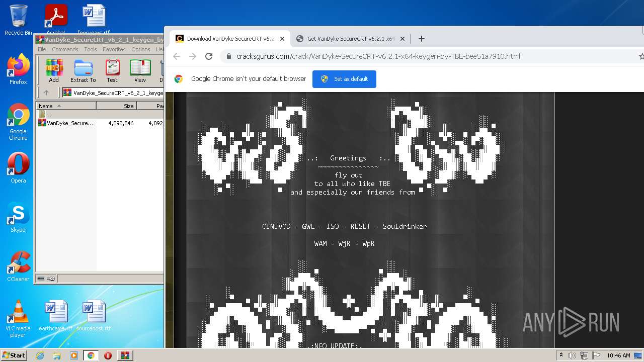644x362 pixels.
Task: Open Windows Explorer folder from taskbar
Action: tap(57, 355)
